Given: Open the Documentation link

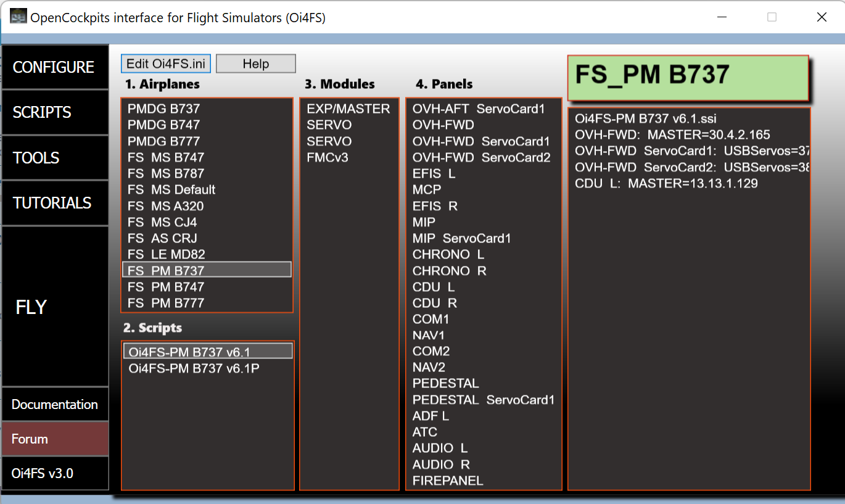Looking at the screenshot, I should tap(55, 405).
